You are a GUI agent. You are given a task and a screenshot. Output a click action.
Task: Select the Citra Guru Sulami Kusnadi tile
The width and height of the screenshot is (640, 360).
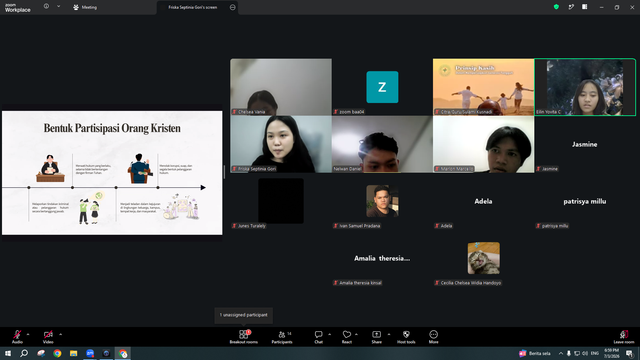[x=483, y=87]
